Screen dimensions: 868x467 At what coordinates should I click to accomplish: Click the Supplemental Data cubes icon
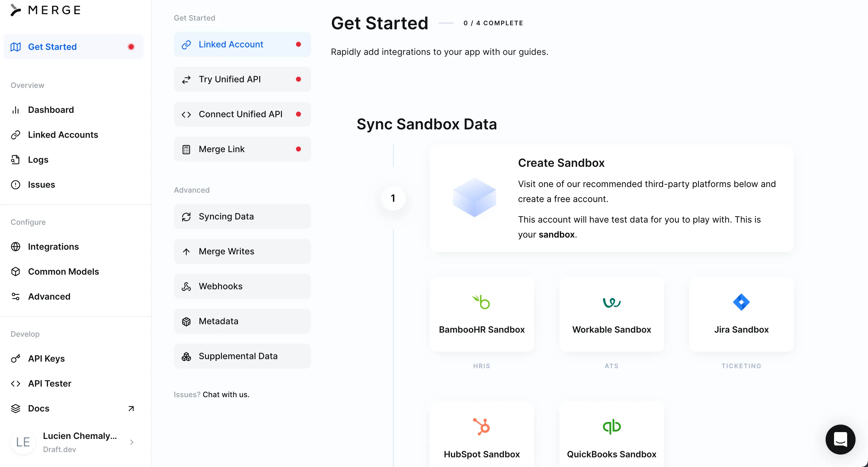[186, 356]
